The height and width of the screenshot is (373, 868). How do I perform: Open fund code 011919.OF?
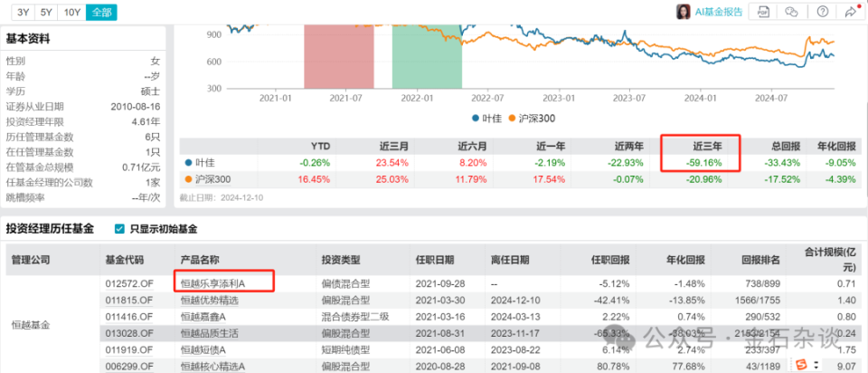tap(129, 349)
